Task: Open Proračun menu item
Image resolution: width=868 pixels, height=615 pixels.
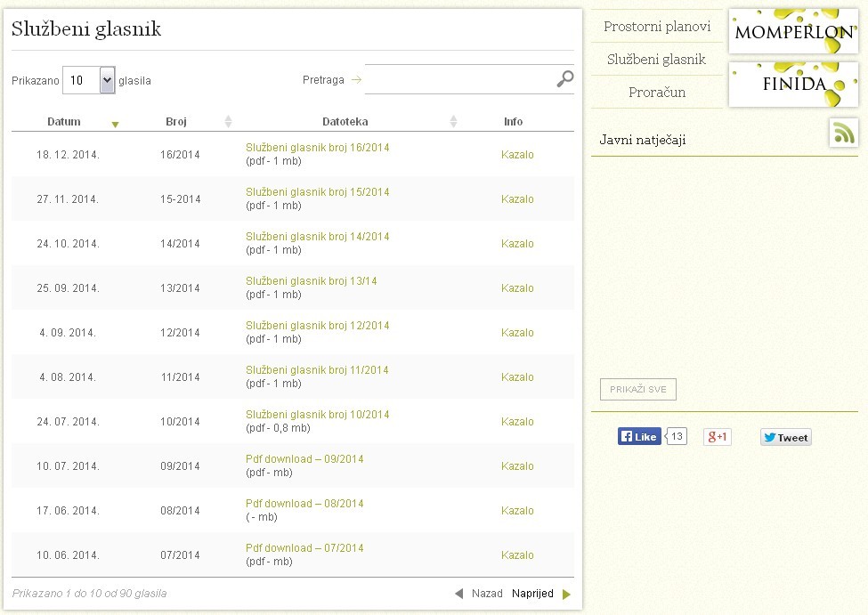Action: click(x=657, y=92)
